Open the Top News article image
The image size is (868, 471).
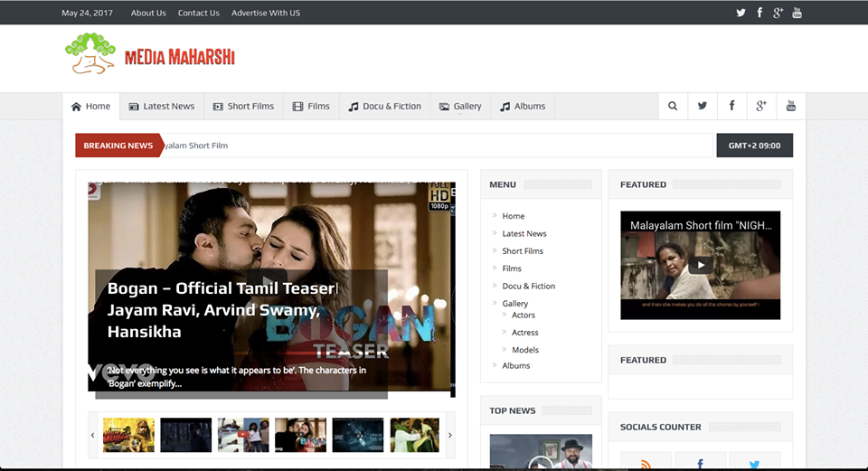tap(541, 452)
